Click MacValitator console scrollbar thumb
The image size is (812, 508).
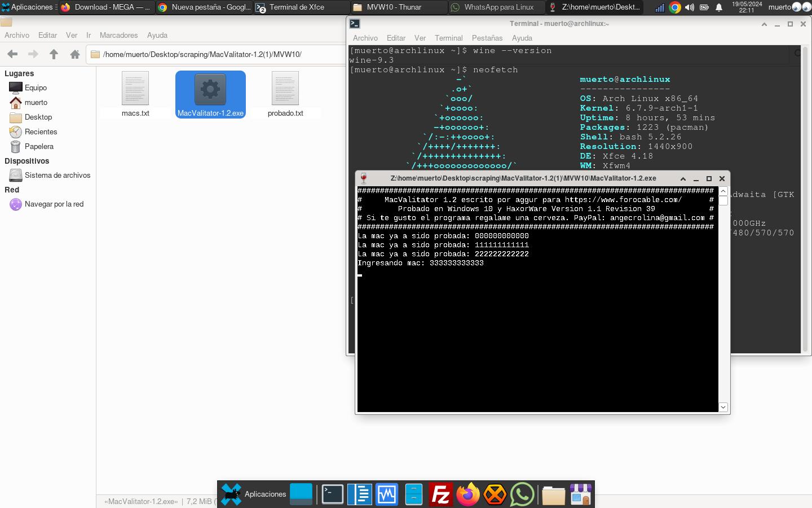723,200
